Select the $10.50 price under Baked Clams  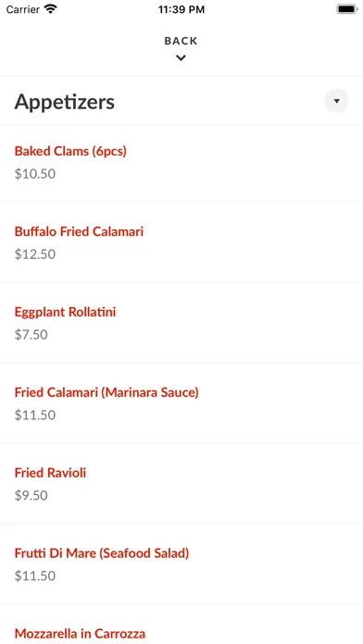click(x=35, y=174)
